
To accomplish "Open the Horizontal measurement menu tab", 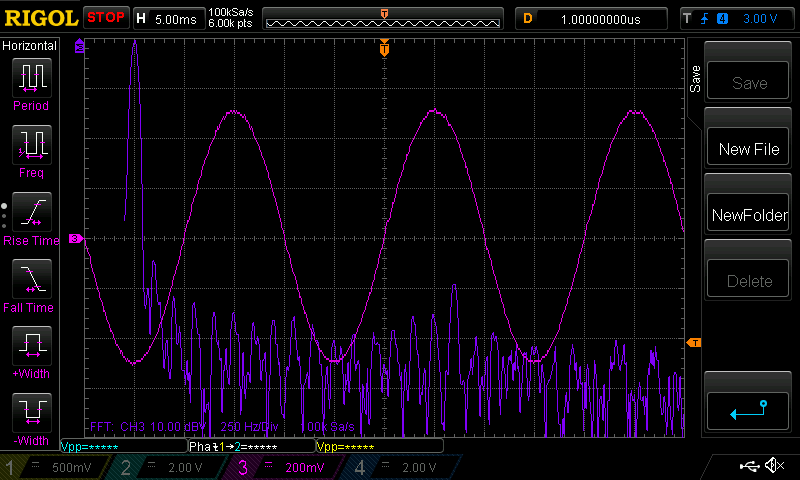I will (x=30, y=46).
